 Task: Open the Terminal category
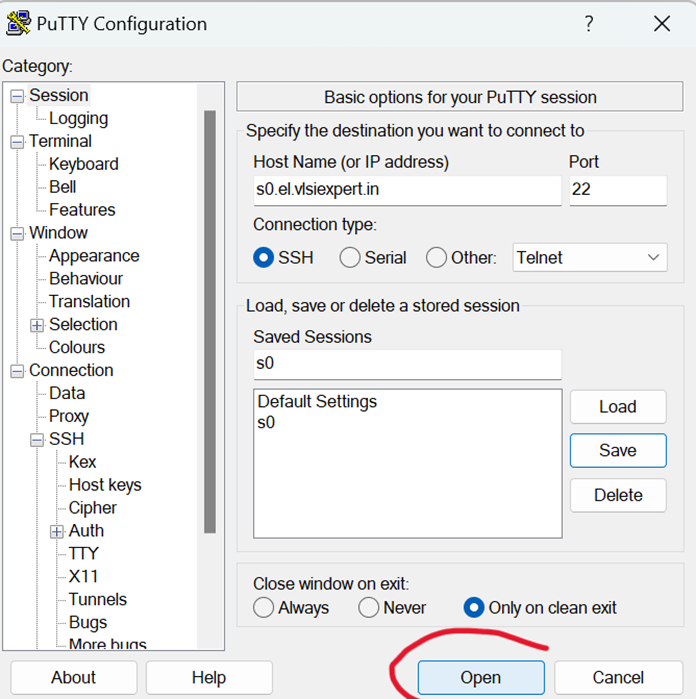[x=60, y=141]
